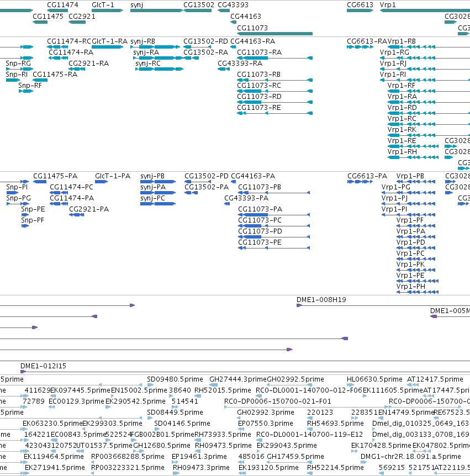Click the CG6613 gene feature

tap(360, 10)
